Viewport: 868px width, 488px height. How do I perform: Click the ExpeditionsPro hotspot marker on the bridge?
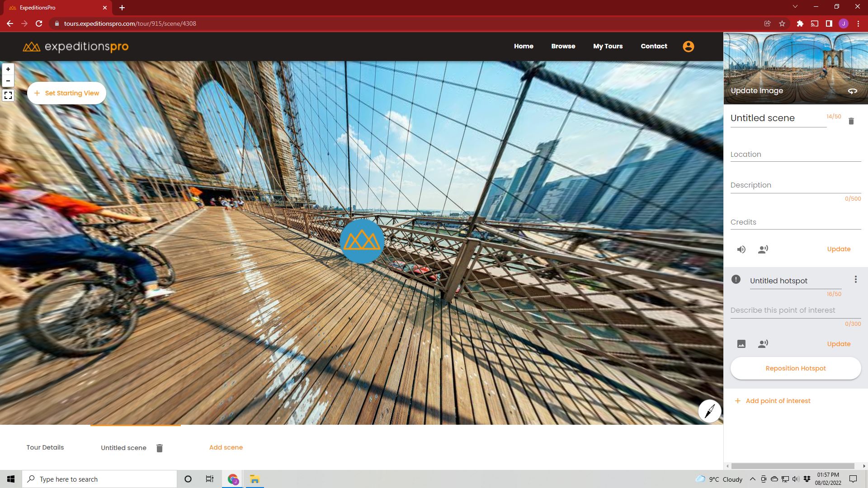[x=362, y=241]
